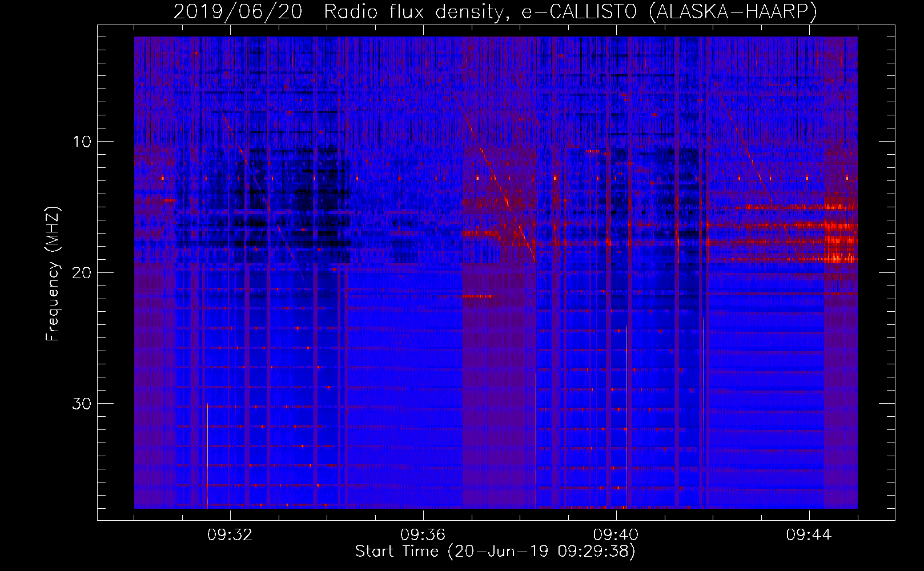Click the 09:40 time tick label
924x571 pixels.
(616, 535)
